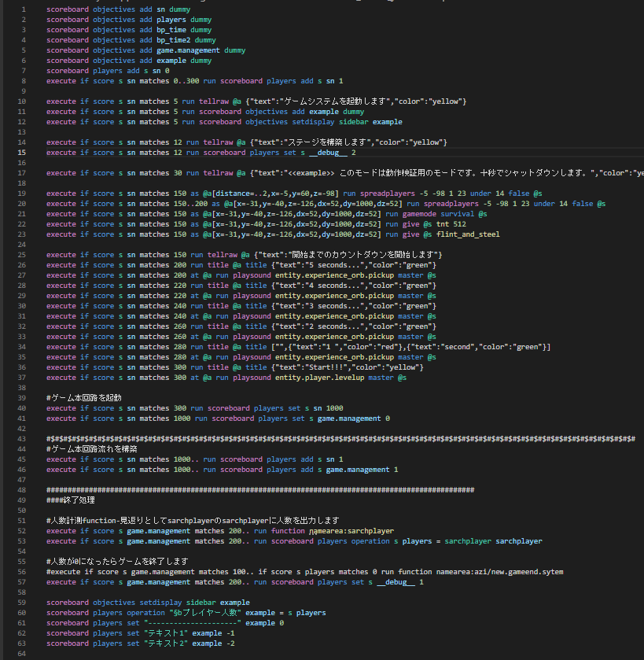Click entity.player.levelup on line 37
Screen dimensions: 644x660
tap(320, 378)
